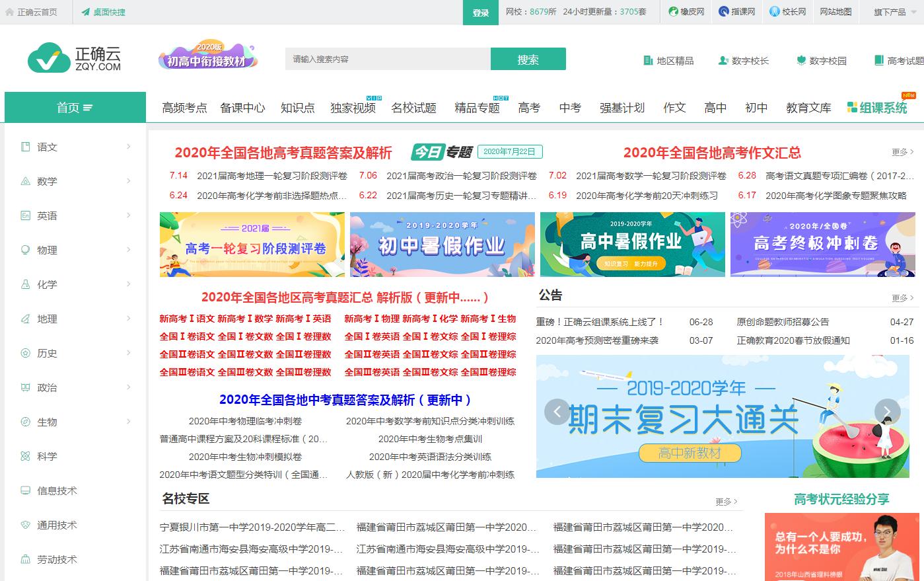Viewport: 924px width, 581px height.
Task: Click the 化学 flask icon in sidebar
Action: (x=26, y=284)
